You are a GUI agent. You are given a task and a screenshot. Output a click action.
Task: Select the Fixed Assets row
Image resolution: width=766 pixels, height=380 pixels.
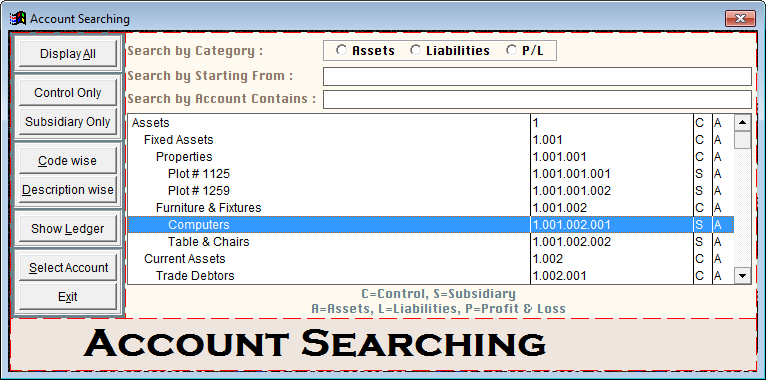(431, 140)
